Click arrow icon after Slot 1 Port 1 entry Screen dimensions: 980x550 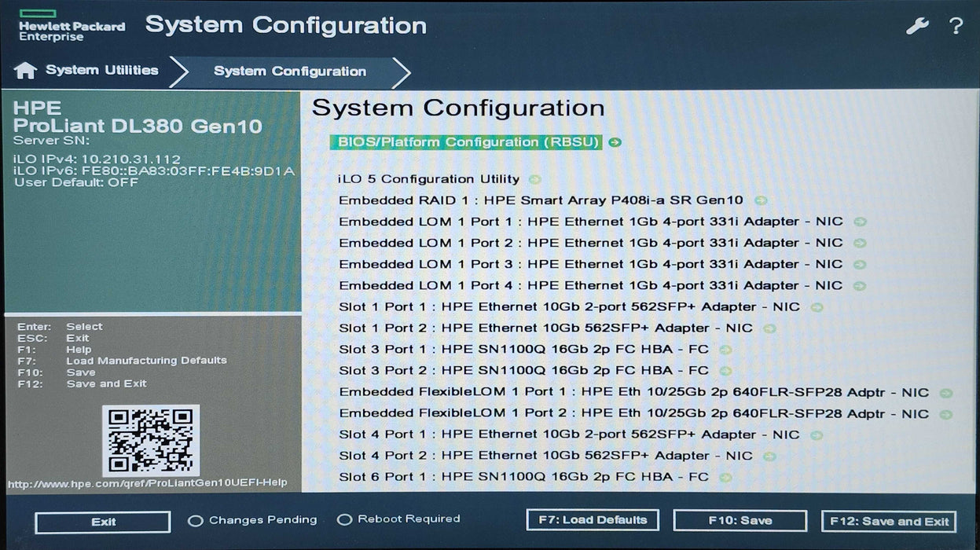(x=817, y=307)
